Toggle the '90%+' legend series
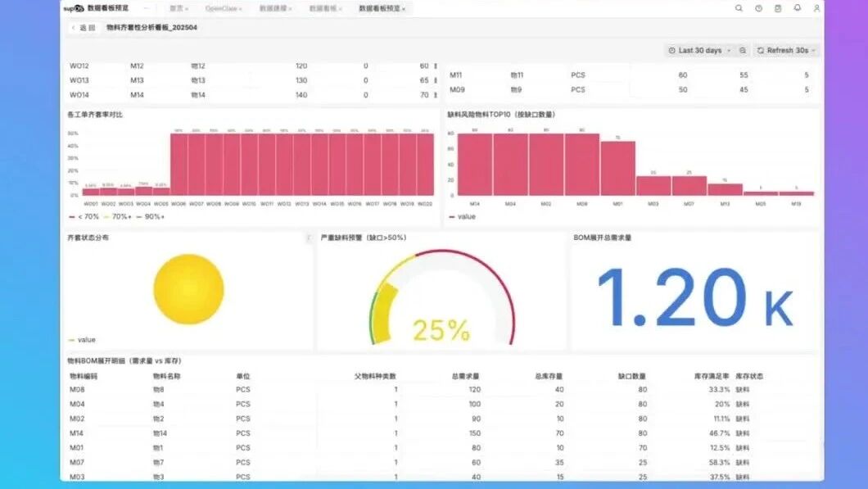Image resolution: width=868 pixels, height=489 pixels. click(x=150, y=216)
